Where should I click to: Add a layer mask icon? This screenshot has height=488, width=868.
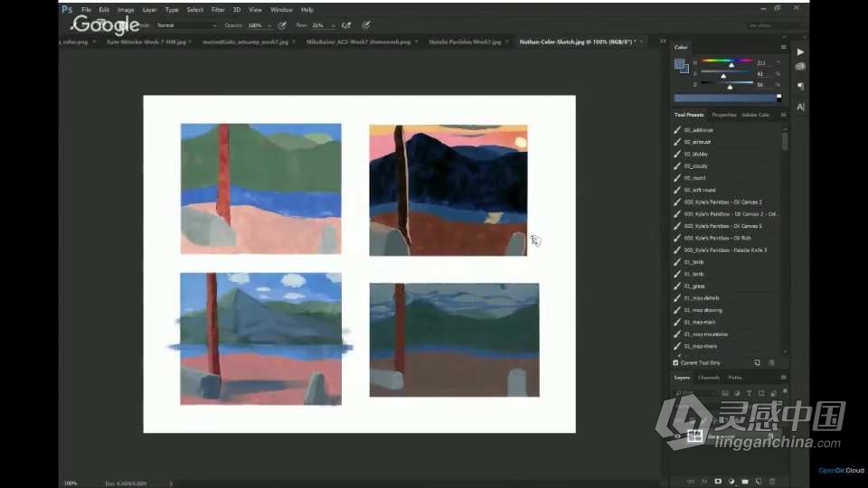pos(718,482)
